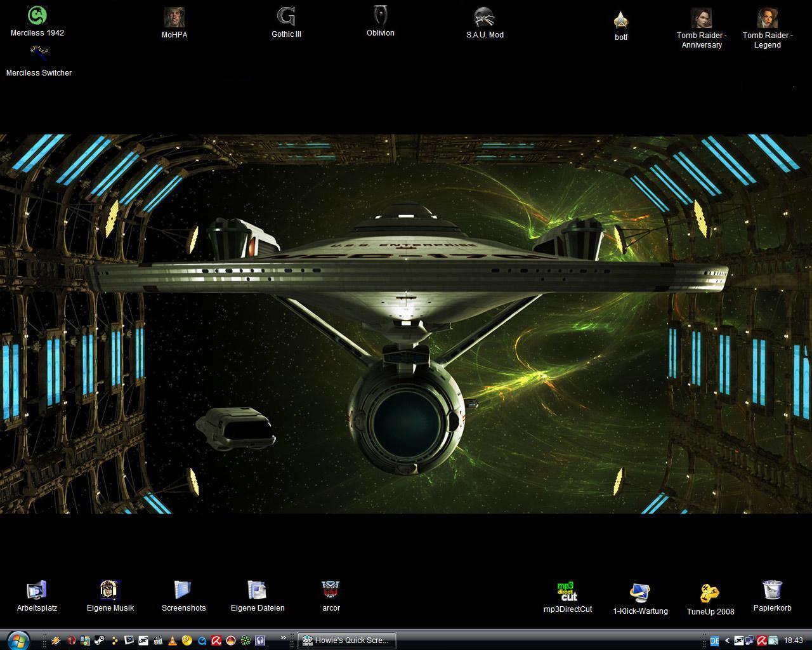Launch ICQ green flower icon
This screenshot has height=650, width=812.
click(246, 640)
